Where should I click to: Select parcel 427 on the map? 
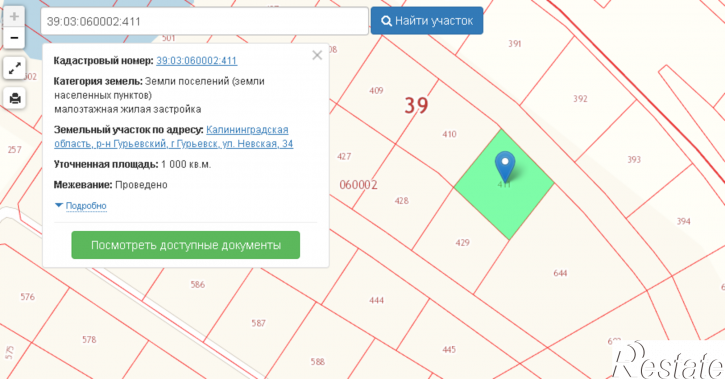tap(344, 156)
